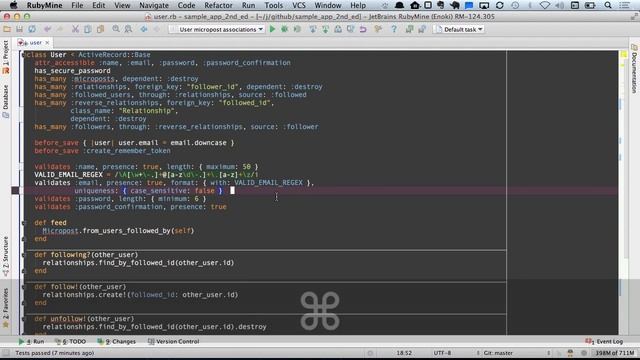Open the Changes tool window
Viewport: 640px width, 360px height.
point(117,341)
